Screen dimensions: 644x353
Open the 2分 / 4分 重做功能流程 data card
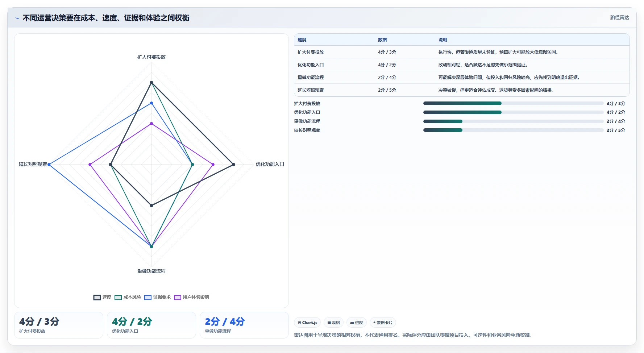pos(244,325)
